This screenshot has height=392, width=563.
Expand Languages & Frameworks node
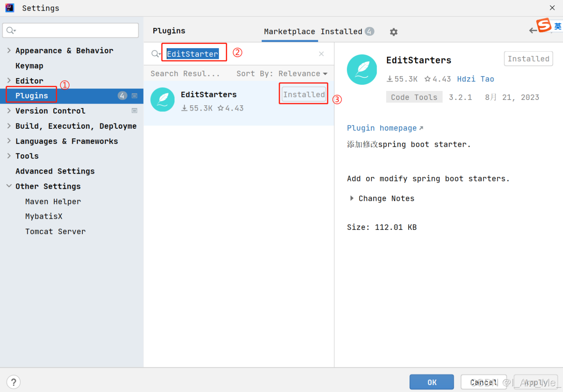tap(9, 141)
